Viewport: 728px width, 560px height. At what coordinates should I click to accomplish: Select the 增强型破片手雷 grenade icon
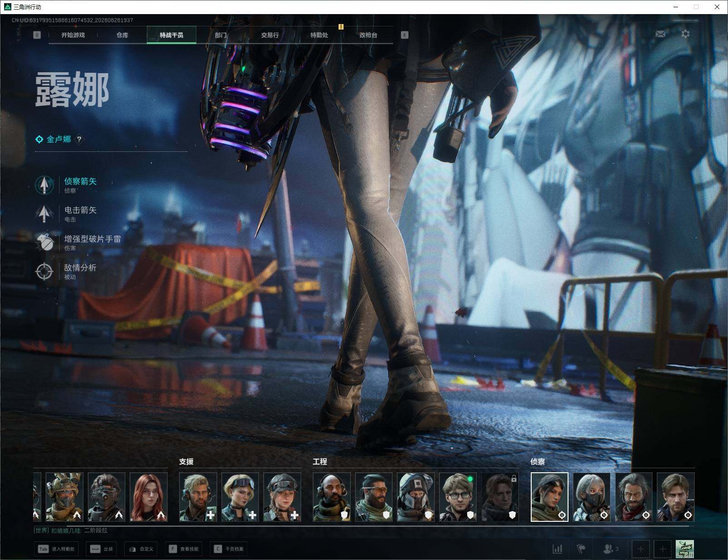pyautogui.click(x=44, y=242)
